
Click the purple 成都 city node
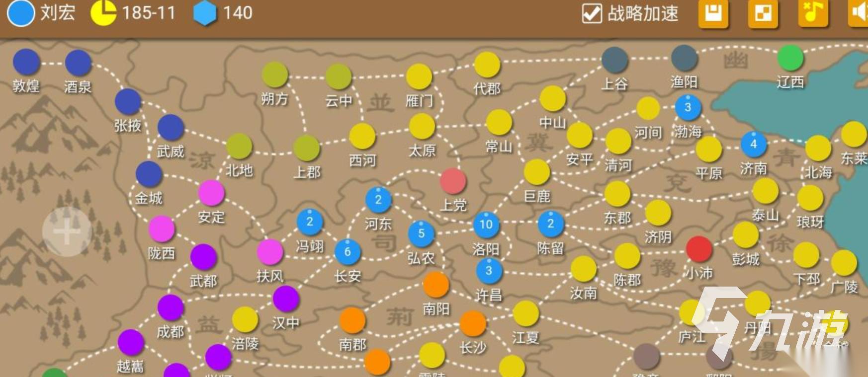tap(171, 307)
